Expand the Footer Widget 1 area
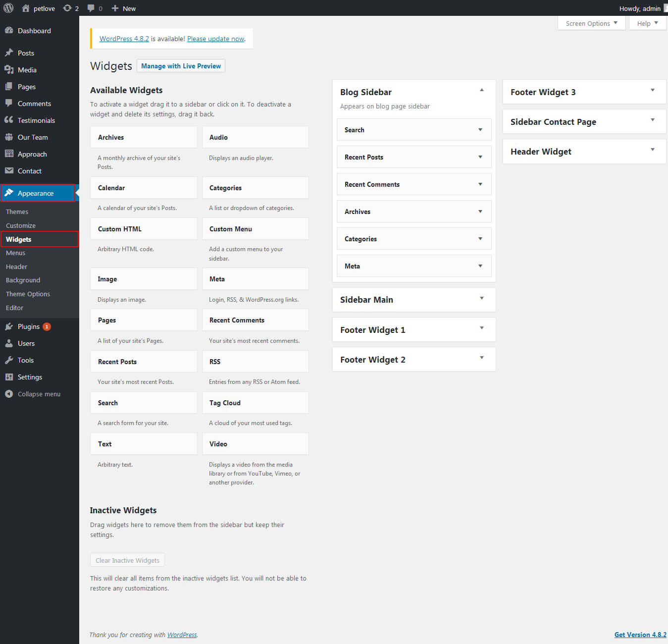This screenshot has height=644, width=668. pyautogui.click(x=481, y=328)
